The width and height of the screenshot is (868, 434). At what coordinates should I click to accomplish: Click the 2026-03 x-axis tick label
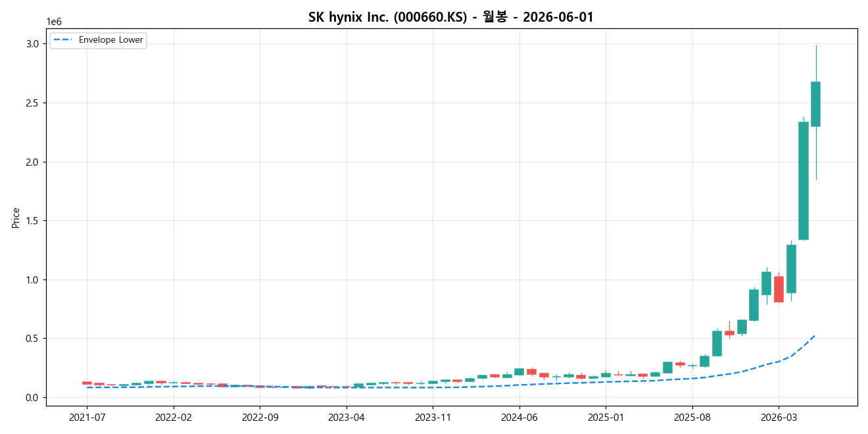[x=779, y=417]
